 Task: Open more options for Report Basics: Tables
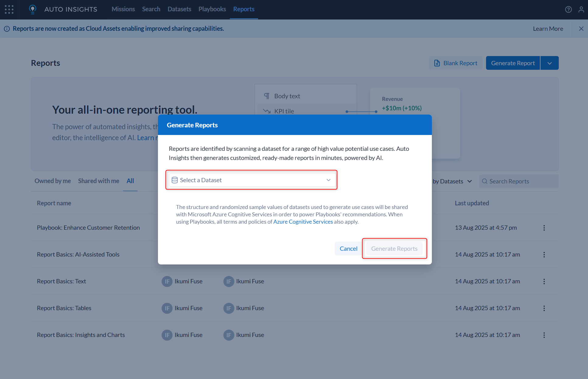544,308
